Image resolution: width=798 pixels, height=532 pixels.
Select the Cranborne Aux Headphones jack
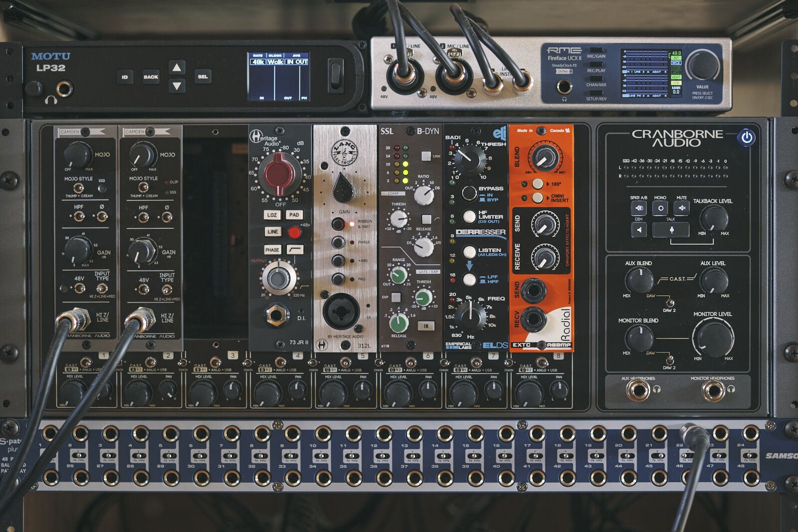pyautogui.click(x=638, y=391)
